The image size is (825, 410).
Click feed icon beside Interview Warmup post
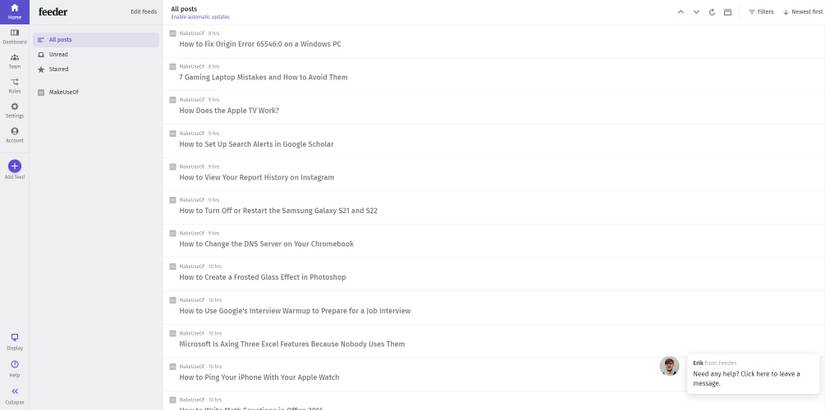[x=173, y=299]
